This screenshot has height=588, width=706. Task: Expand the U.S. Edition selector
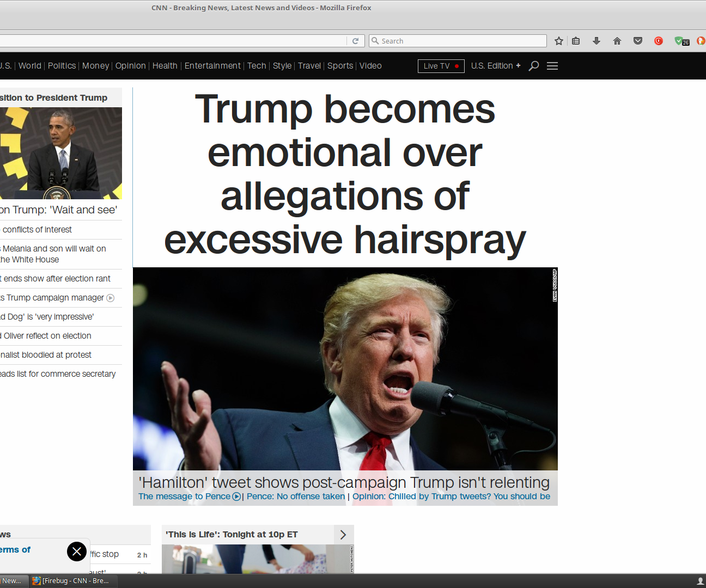(496, 66)
